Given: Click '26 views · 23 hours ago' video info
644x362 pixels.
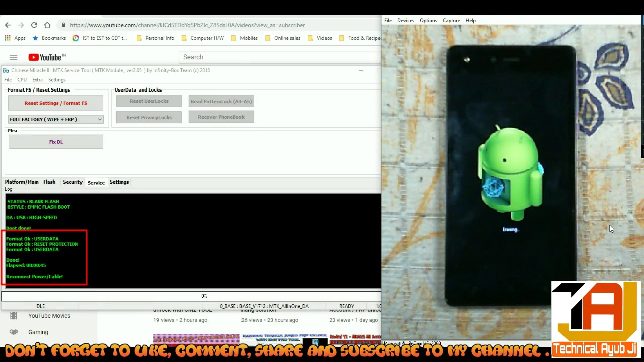Looking at the screenshot, I should (270, 320).
